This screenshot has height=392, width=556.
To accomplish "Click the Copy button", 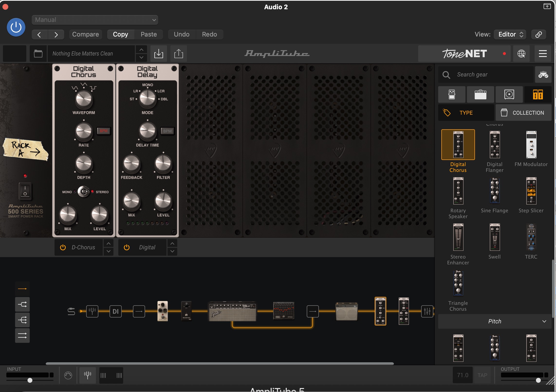I will click(120, 34).
